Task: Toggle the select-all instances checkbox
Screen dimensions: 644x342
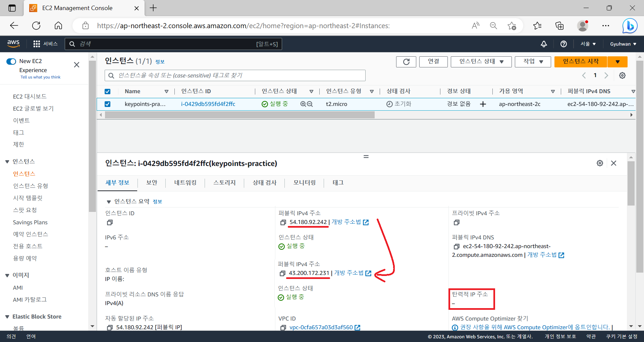Action: point(108,92)
